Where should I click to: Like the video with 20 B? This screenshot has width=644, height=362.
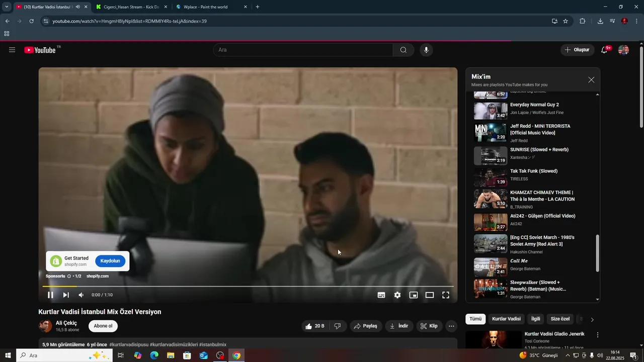pyautogui.click(x=314, y=326)
